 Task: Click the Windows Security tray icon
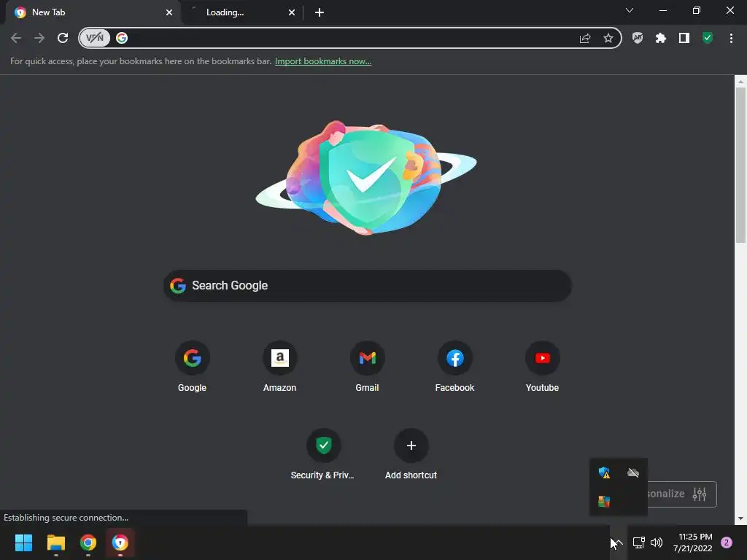click(604, 472)
